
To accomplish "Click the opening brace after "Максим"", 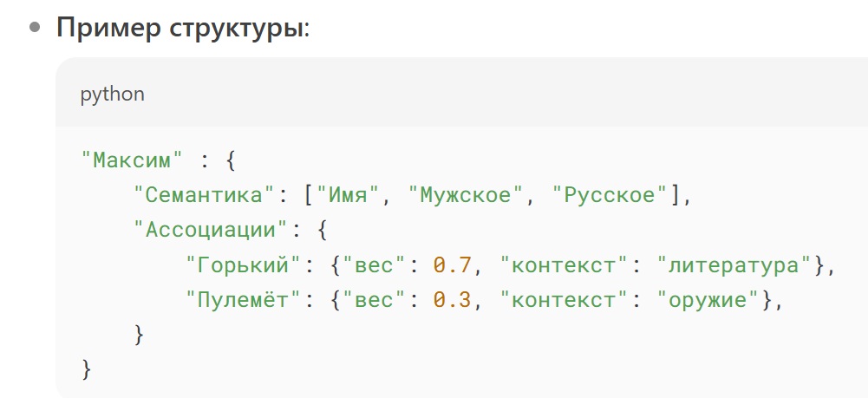I will (x=231, y=161).
